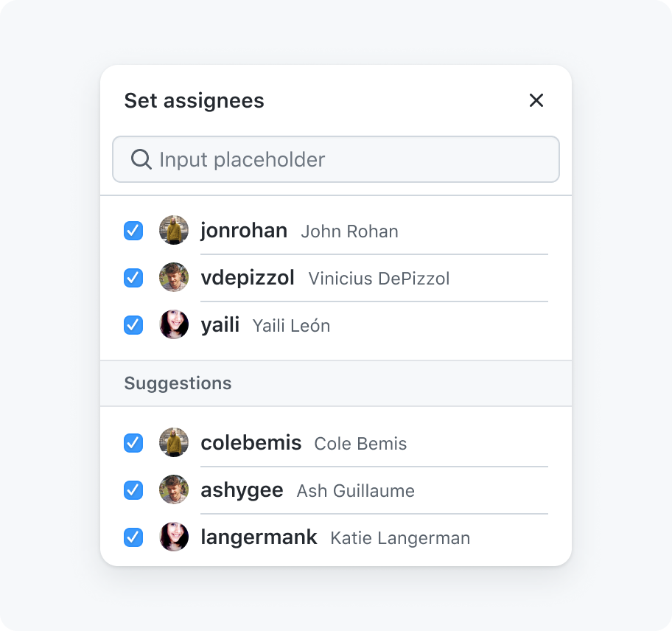The width and height of the screenshot is (672, 631).
Task: Uncheck the vdepizzol checkbox
Action: click(133, 278)
